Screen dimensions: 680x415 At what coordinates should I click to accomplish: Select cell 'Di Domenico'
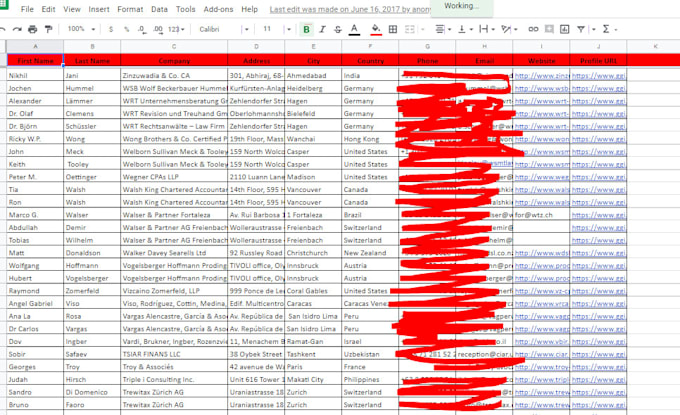tap(92, 392)
